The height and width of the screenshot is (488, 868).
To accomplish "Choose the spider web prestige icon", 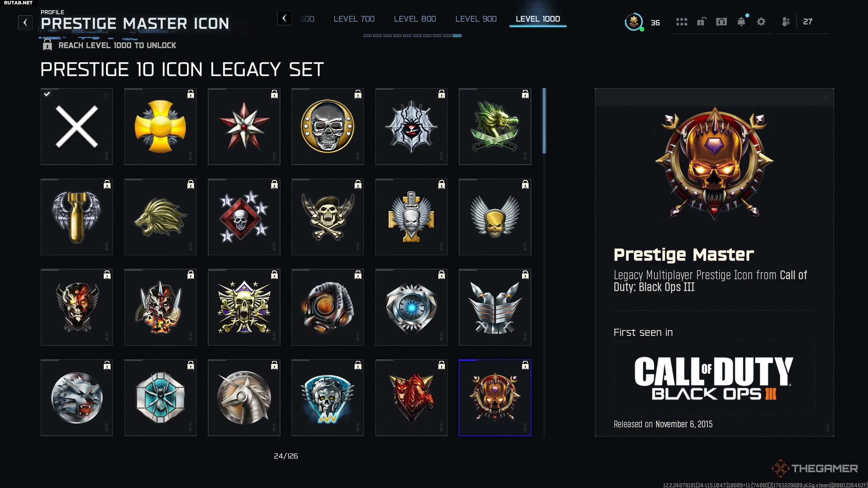I will [x=411, y=126].
